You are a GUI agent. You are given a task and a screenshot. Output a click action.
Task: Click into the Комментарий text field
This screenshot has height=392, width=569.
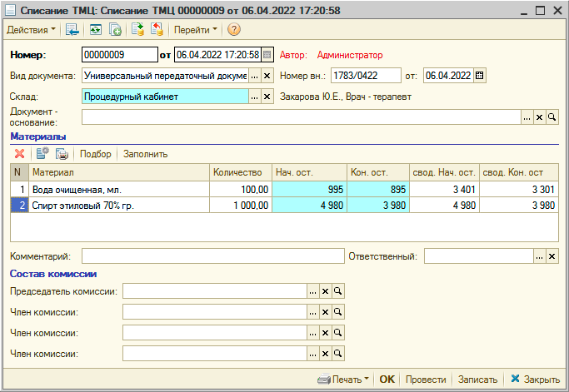[212, 256]
